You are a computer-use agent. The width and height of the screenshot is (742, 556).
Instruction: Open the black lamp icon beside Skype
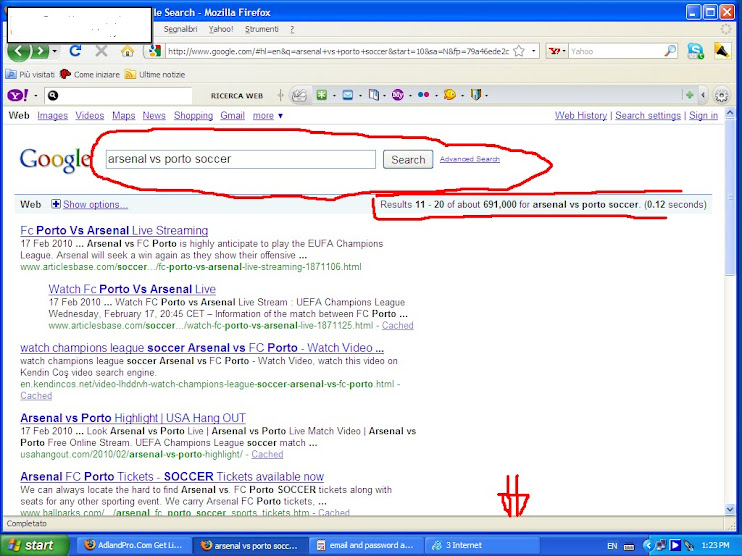coord(722,51)
